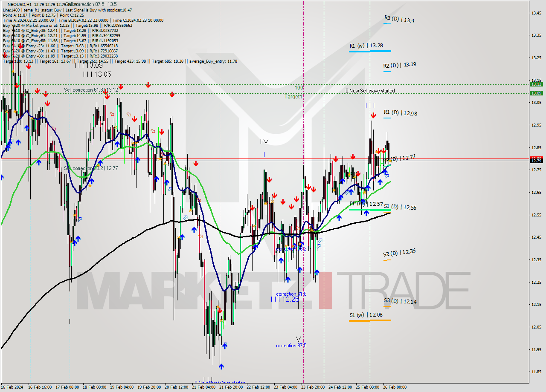The image size is (546, 392).
Task: Click the '26 Feb 00:00' date on time axis
Action: pos(395,387)
